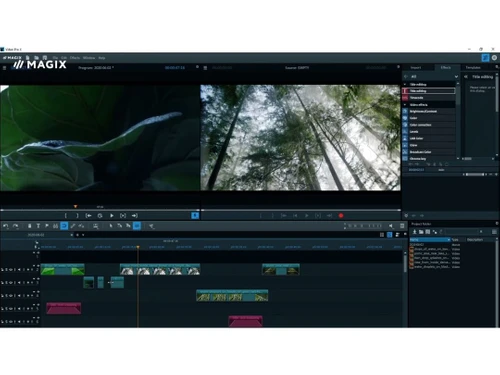Image resolution: width=500 pixels, height=375 pixels.
Task: Select the Brightness/Contrast effect
Action: click(x=429, y=111)
